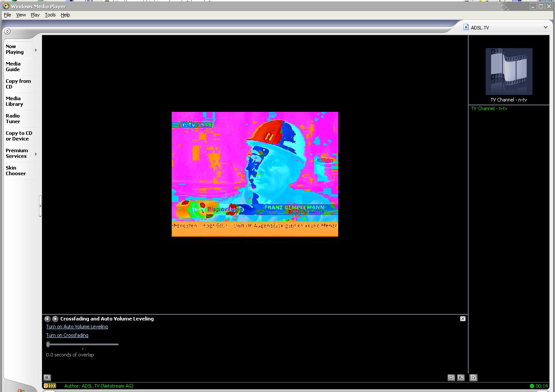555x392 pixels.
Task: Click the crossfade overlap slider handle
Action: (x=48, y=344)
